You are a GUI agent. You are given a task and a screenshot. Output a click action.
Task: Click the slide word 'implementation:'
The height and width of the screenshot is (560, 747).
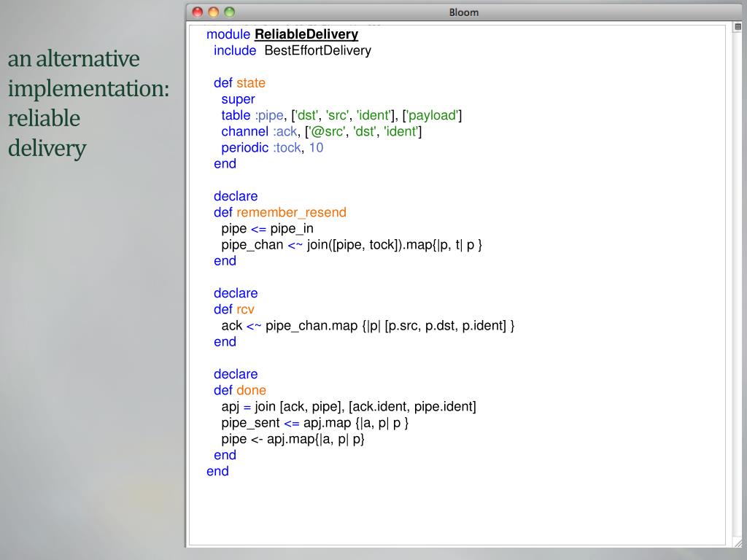click(88, 89)
